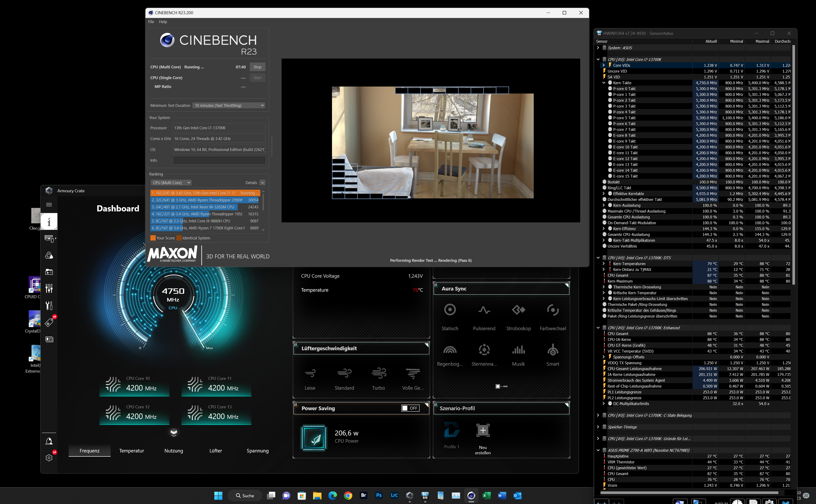816x504 pixels.
Task: Click Neu erstellen profile plus icon
Action: coord(483,430)
